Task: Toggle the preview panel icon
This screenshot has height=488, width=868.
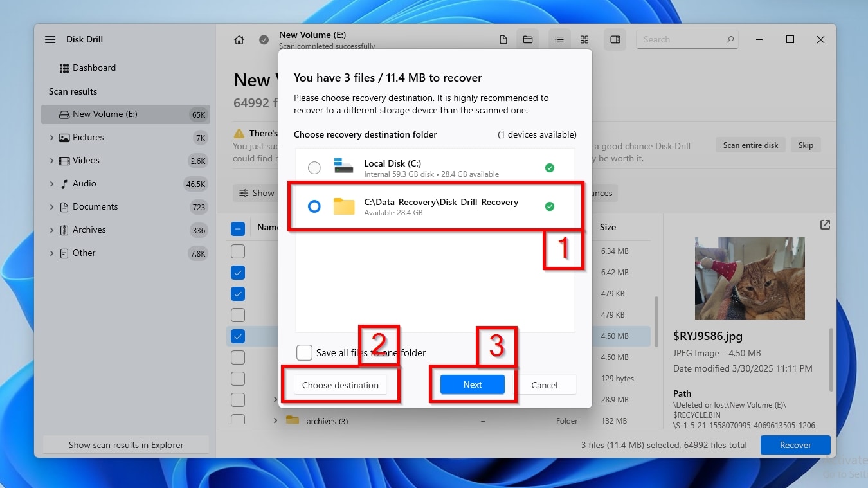Action: point(615,39)
